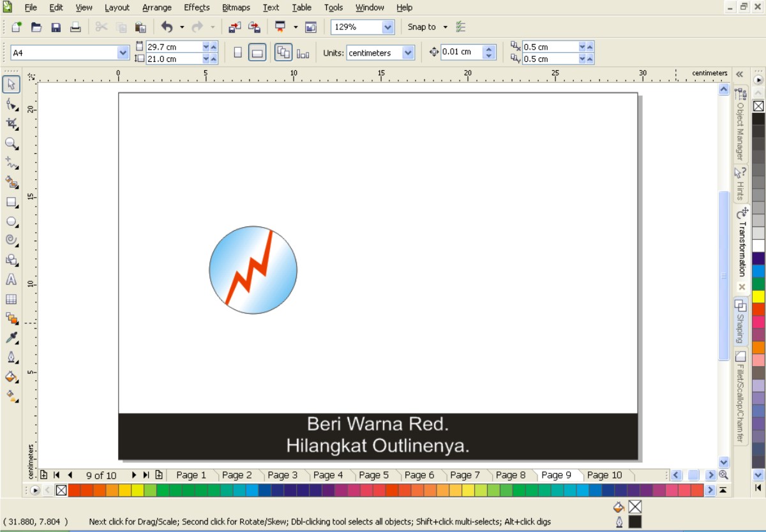Select the Eyedropper tool

pos(11,337)
